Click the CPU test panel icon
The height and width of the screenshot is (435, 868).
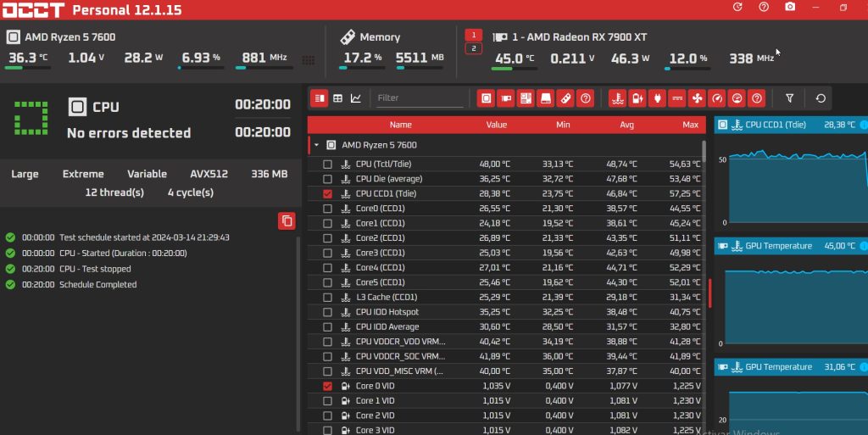[x=77, y=107]
